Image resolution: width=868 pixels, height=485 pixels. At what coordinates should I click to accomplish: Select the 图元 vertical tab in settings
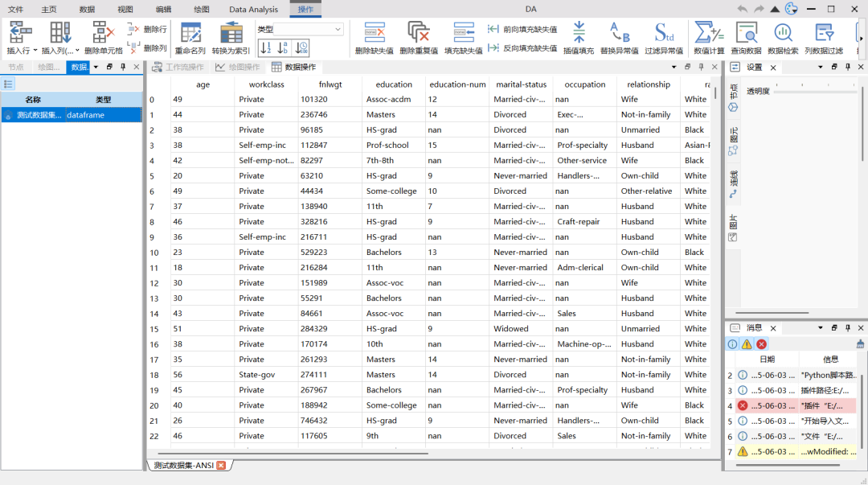[734, 142]
